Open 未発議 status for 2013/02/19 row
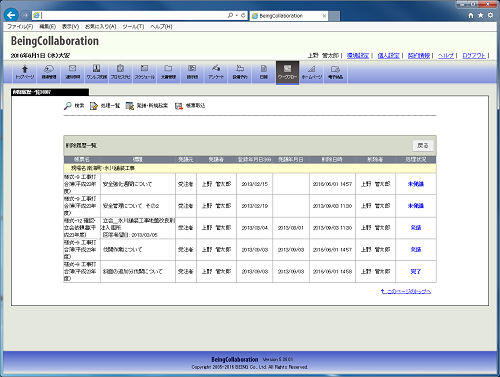The image size is (500, 377). click(x=416, y=206)
